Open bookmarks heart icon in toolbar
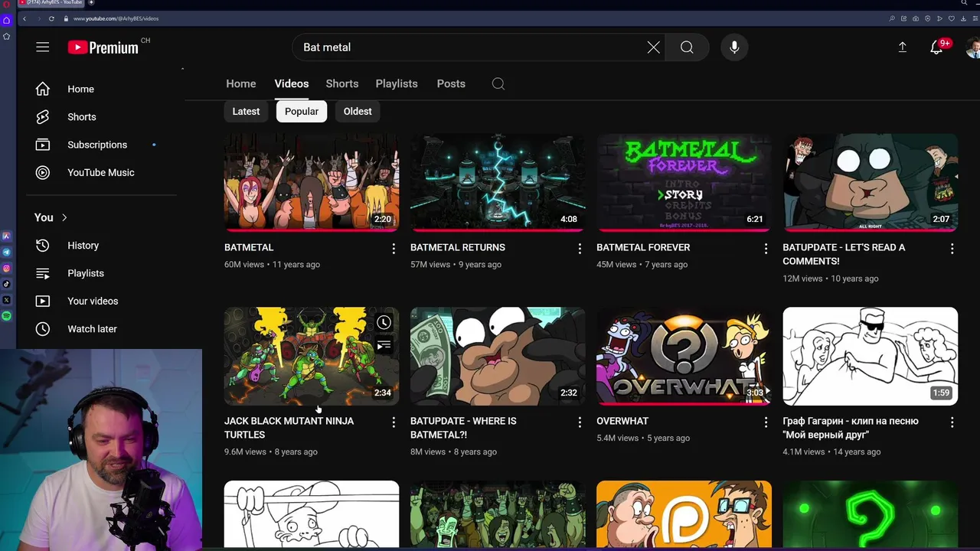Viewport: 980px width, 551px height. [952, 18]
